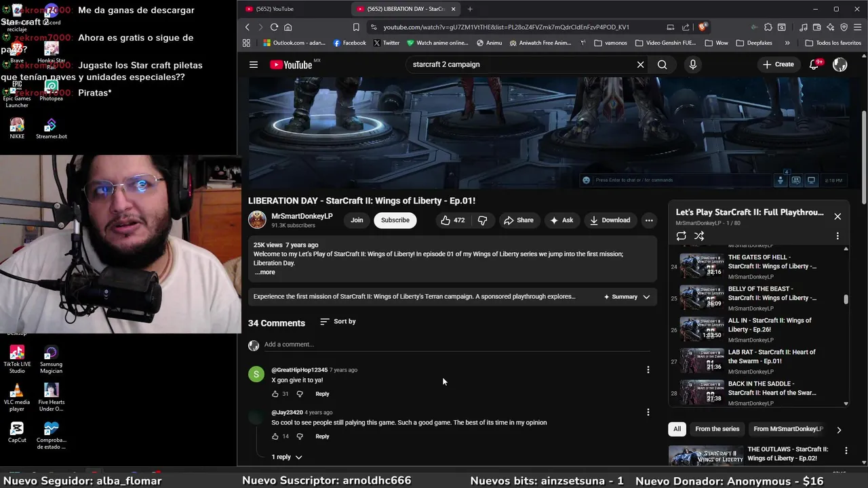Viewport: 868px width, 488px height.
Task: Open the YouTube guide hamburger menu
Action: click(x=253, y=64)
